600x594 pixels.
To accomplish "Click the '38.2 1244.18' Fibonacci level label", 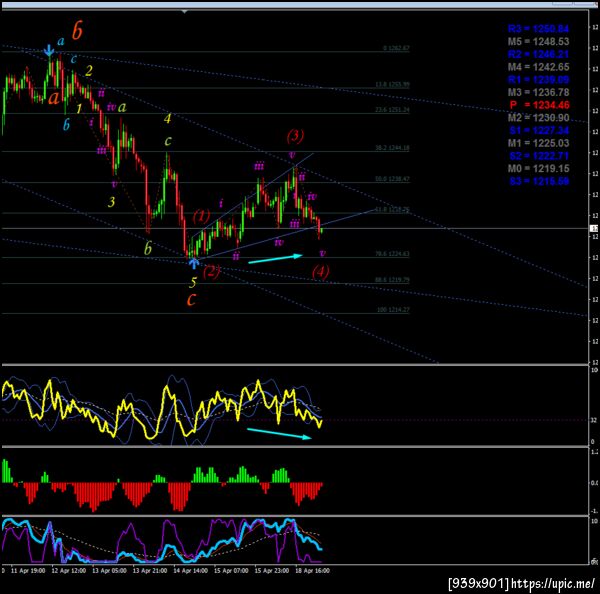I will (392, 148).
